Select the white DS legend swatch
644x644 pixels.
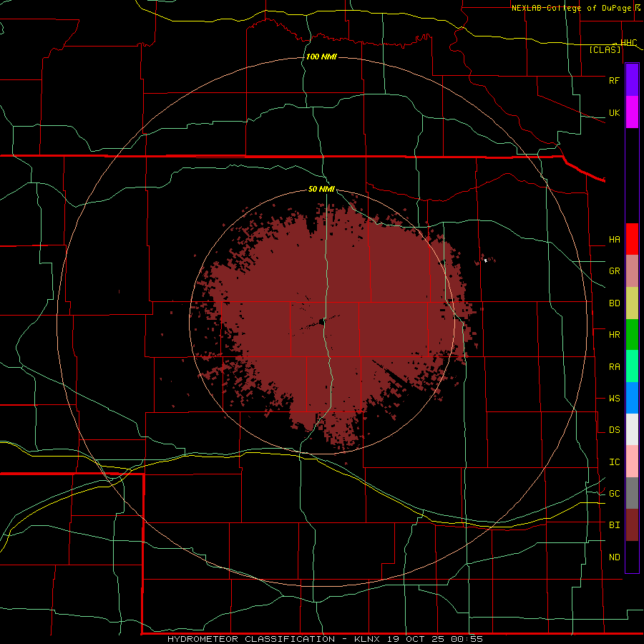point(632,429)
